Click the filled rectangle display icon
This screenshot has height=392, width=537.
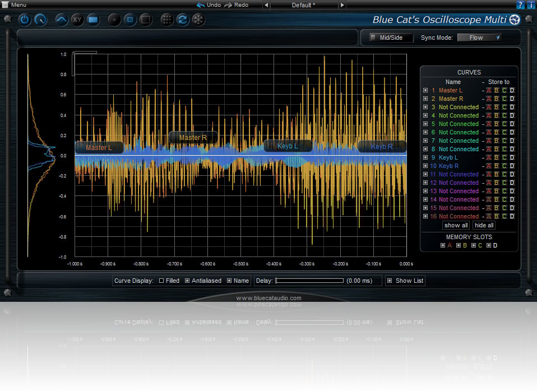(x=93, y=20)
